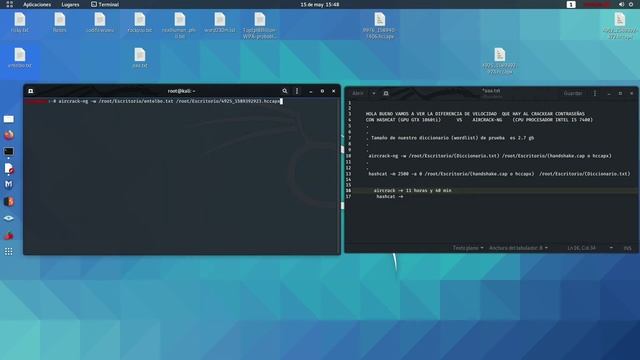Open text editor hamburger menu

pyautogui.click(x=595, y=93)
